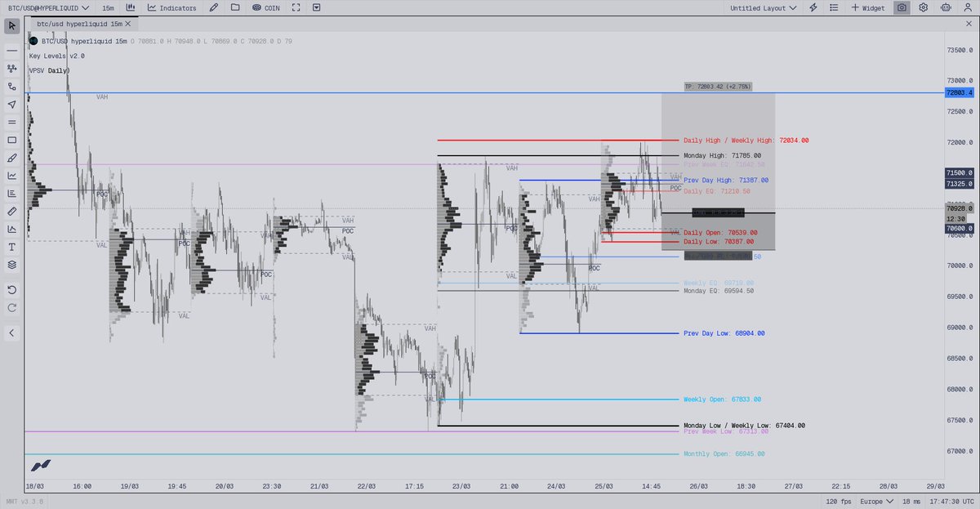Pick the ruler measure tool
This screenshot has height=509, width=980.
[12, 211]
